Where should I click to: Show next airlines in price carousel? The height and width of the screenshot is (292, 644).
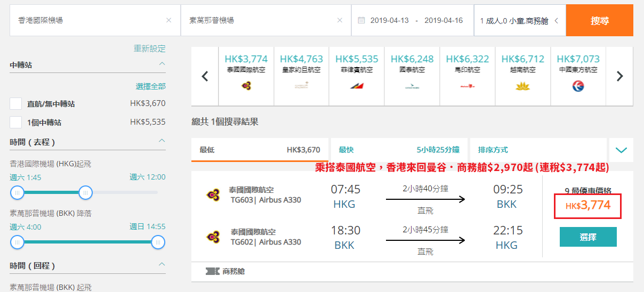click(x=619, y=76)
